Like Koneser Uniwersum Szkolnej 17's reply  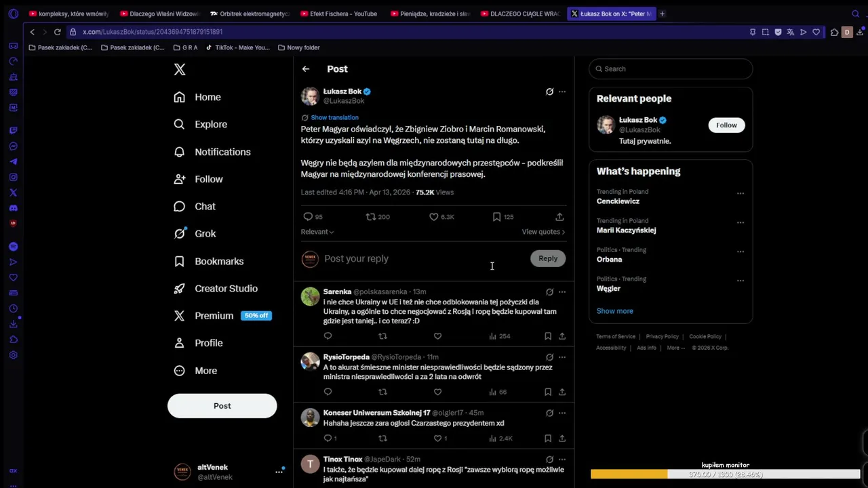[437, 439]
